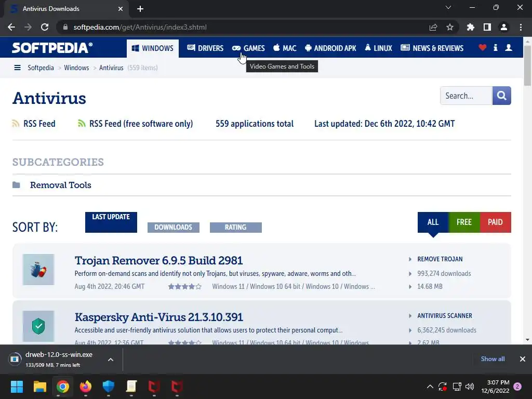Open the Windows Start button
The width and height of the screenshot is (532, 399).
tap(17, 387)
